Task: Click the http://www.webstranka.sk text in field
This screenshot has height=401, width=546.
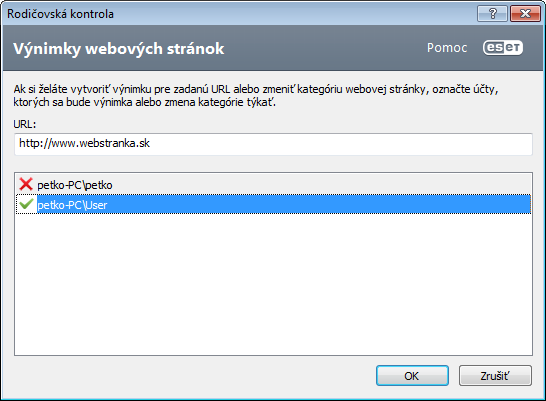Action: click(x=84, y=143)
